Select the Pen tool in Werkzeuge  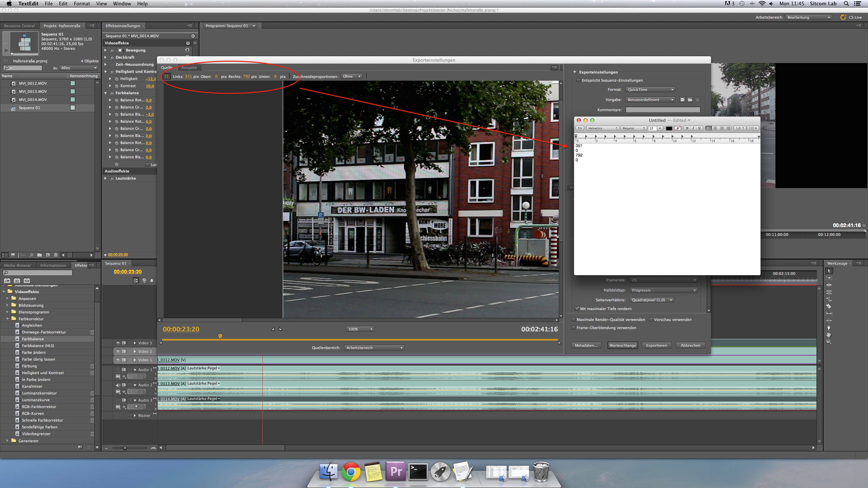(829, 328)
